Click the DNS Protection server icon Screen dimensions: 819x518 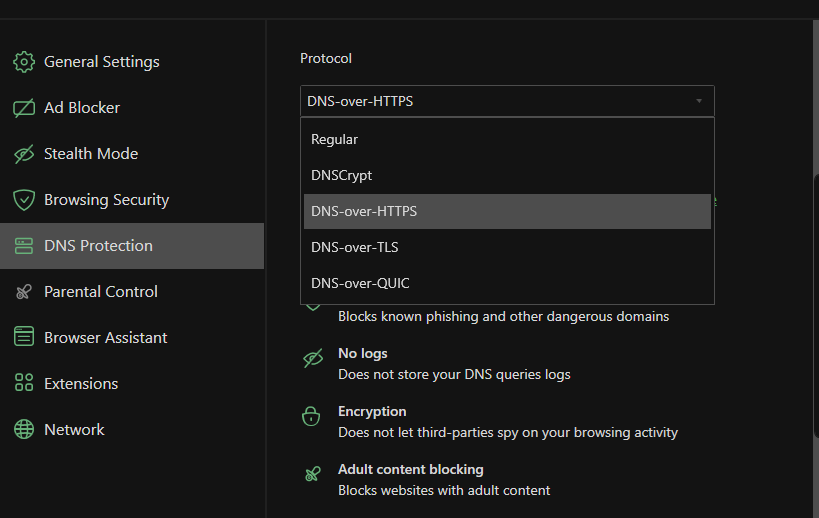(x=24, y=246)
